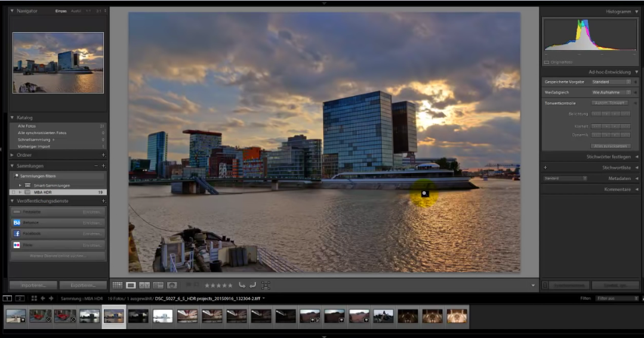Open Compare view (X|Y) icon
Viewport: 644px width, 338px height.
tap(144, 286)
